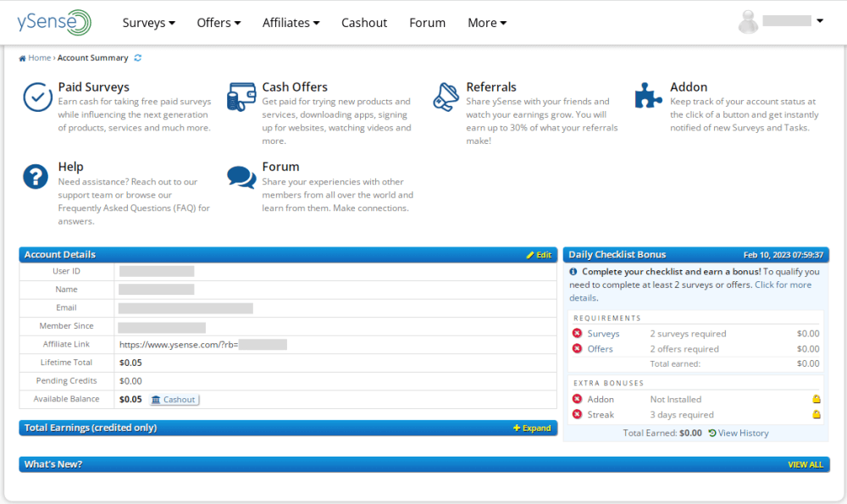847x504 pixels.
Task: Click the Addon extra bonus label
Action: (601, 399)
